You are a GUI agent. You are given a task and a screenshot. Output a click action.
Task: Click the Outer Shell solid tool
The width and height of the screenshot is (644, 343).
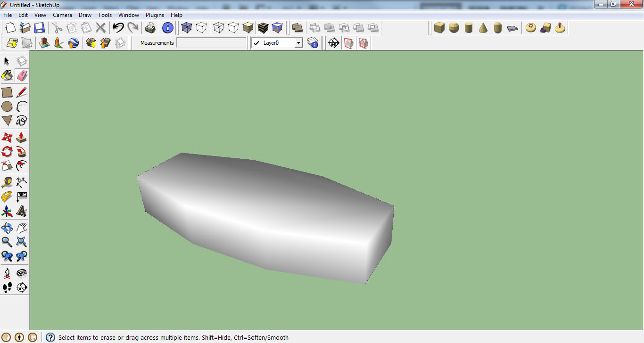(297, 28)
